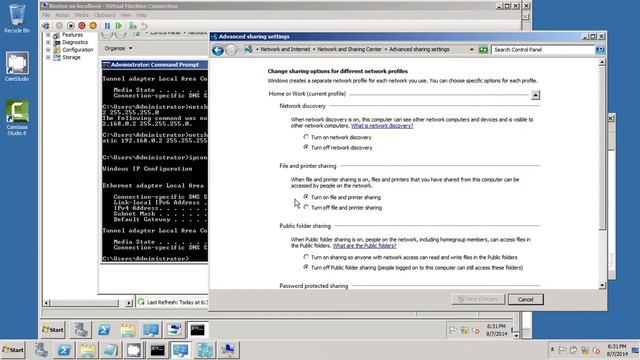This screenshot has height=360, width=640.
Task: Click scroll-up arrow of Advanced sharing settings
Action: pyautogui.click(x=602, y=63)
